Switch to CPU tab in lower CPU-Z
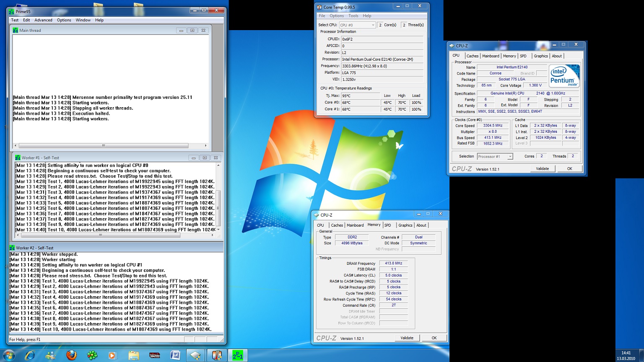 (320, 225)
